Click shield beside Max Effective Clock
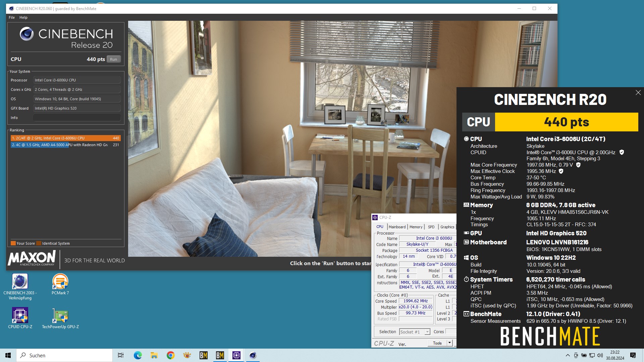Viewport: 644px width, 362px height. (x=561, y=171)
